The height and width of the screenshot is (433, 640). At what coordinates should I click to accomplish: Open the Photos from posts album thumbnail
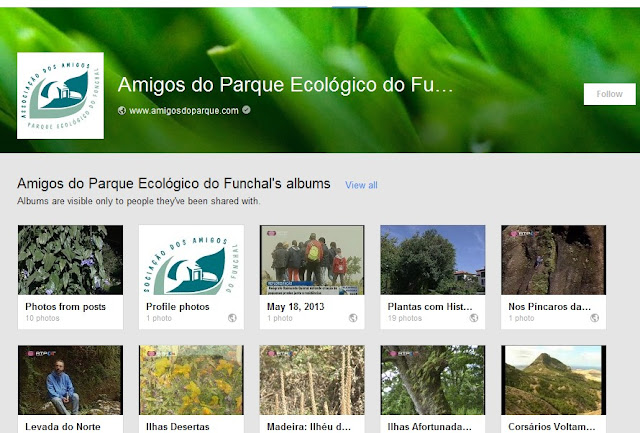(x=70, y=260)
